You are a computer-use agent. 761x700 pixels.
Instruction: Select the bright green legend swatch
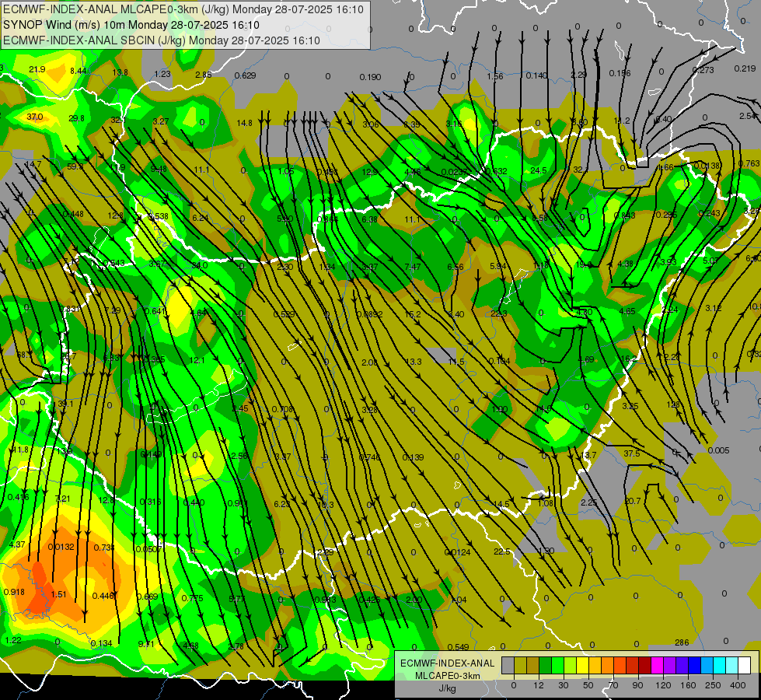[557, 665]
